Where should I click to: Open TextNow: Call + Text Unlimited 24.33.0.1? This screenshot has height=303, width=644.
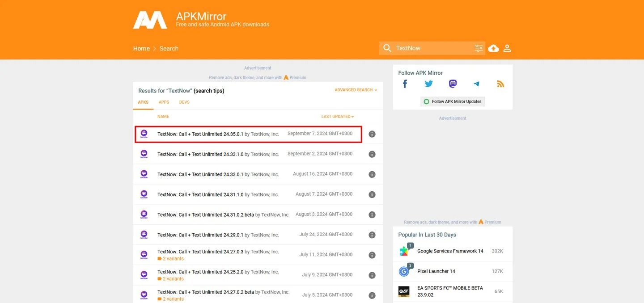point(200,174)
